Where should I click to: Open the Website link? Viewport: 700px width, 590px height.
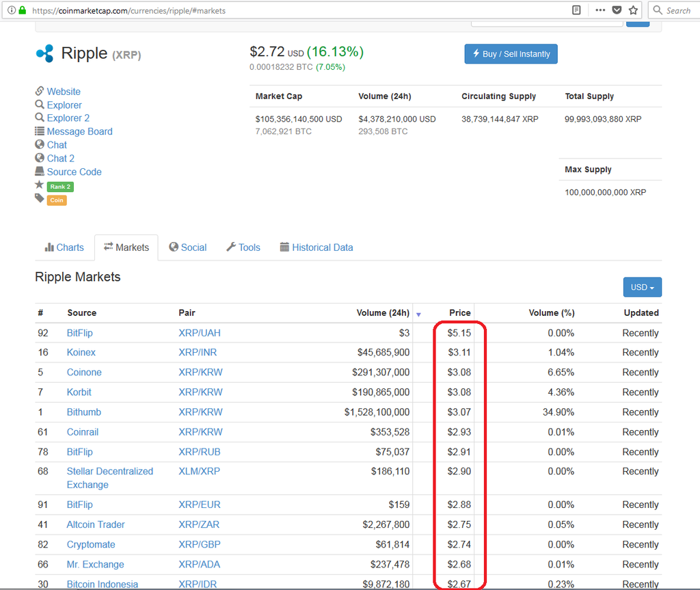pyautogui.click(x=64, y=92)
